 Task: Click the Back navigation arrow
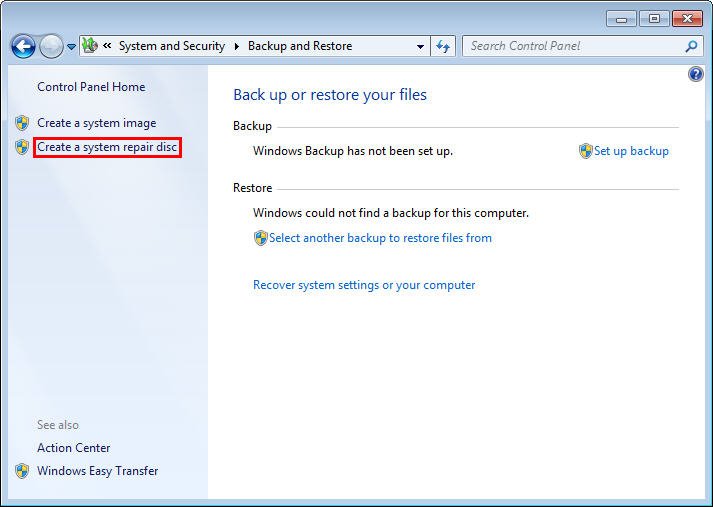pos(23,46)
